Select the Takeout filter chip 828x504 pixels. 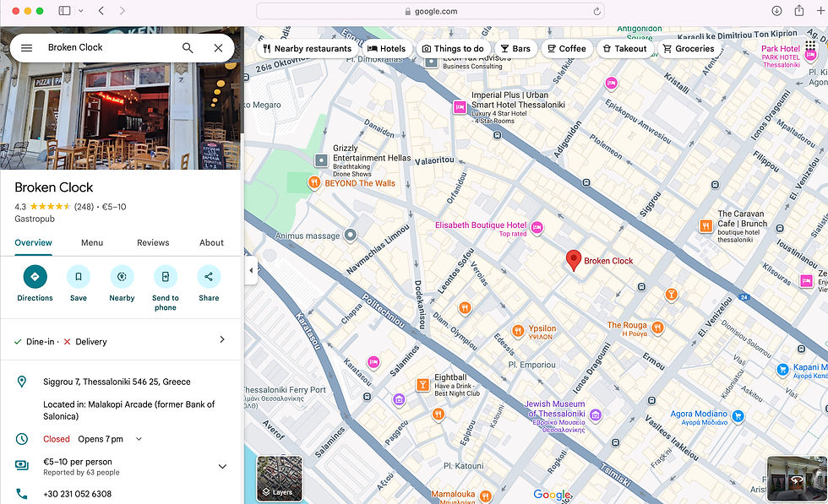pos(624,49)
